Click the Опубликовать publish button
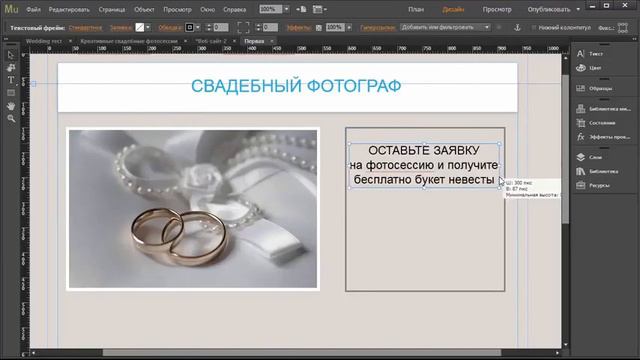The width and height of the screenshot is (640, 360). point(549,9)
